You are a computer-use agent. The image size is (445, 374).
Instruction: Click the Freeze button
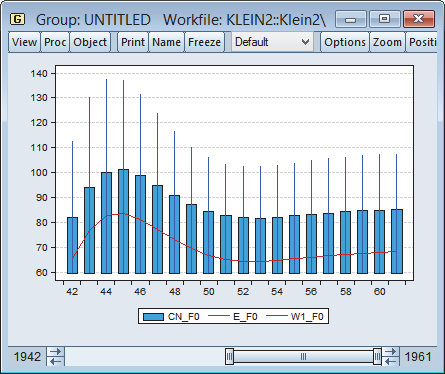point(204,42)
